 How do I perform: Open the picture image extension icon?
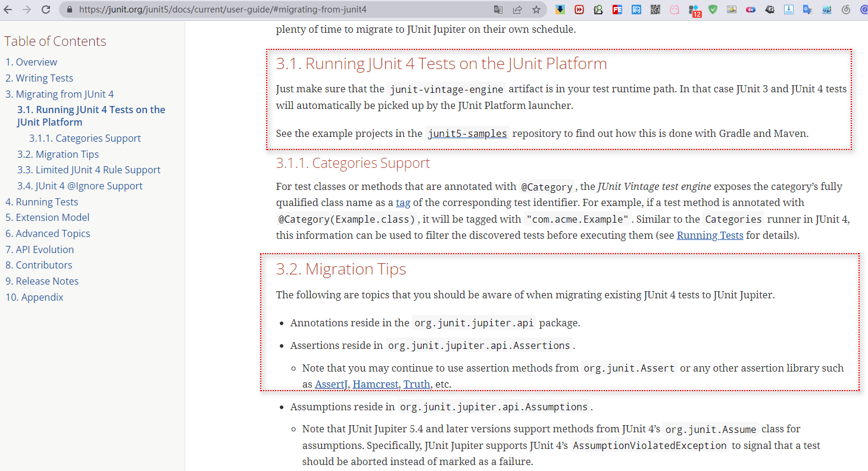[732, 10]
